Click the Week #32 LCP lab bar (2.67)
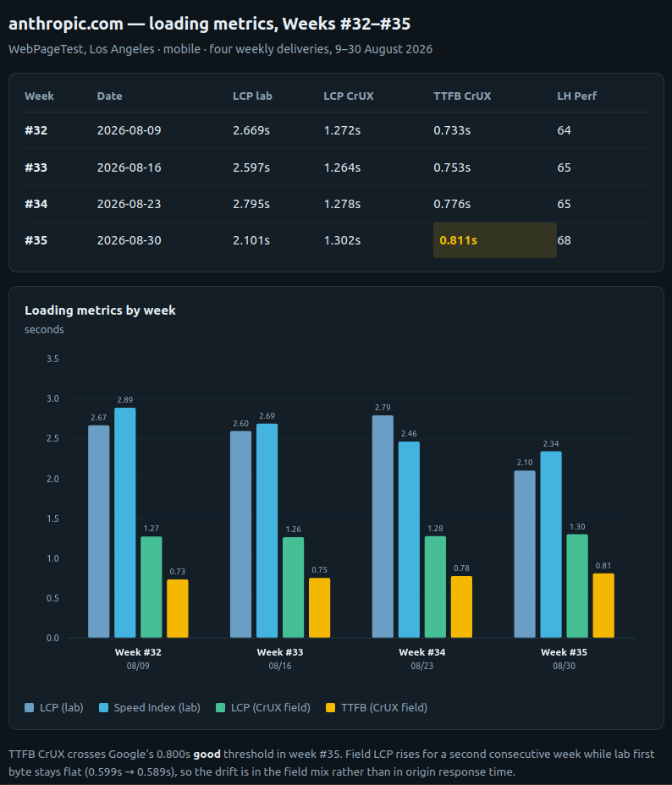This screenshot has height=785, width=672. (99, 532)
